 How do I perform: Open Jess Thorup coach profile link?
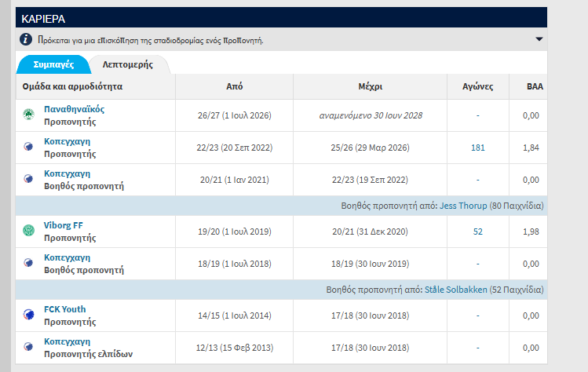463,206
